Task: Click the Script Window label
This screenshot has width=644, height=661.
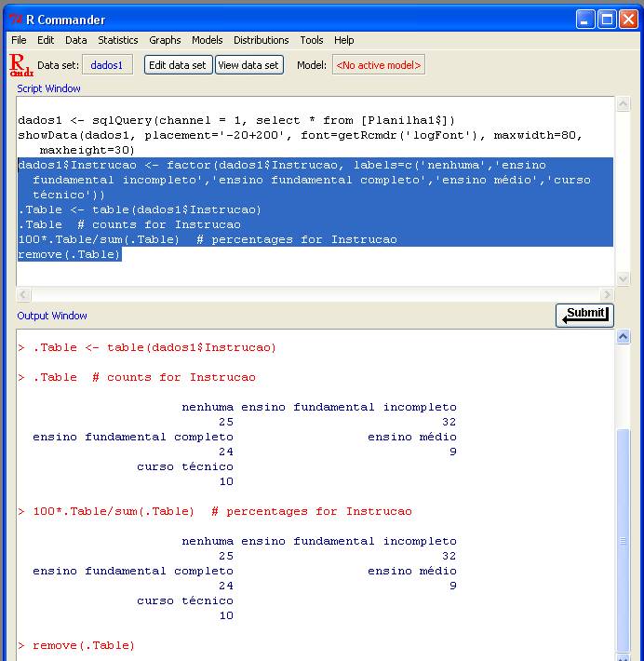Action: click(48, 88)
